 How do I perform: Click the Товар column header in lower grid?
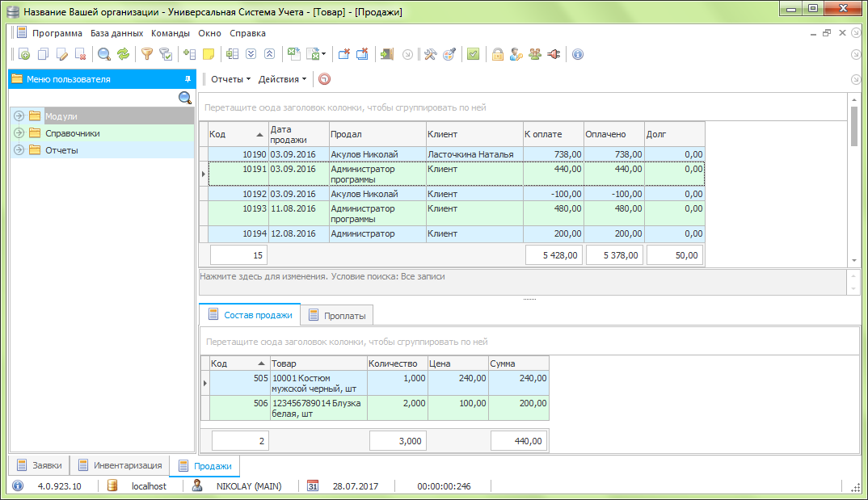(318, 363)
